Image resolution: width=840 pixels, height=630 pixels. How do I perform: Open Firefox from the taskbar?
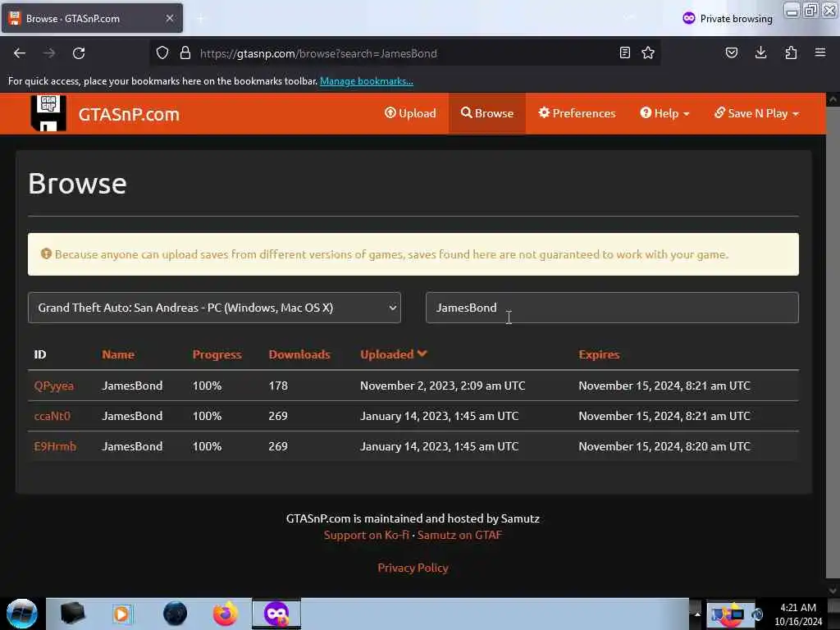(225, 614)
